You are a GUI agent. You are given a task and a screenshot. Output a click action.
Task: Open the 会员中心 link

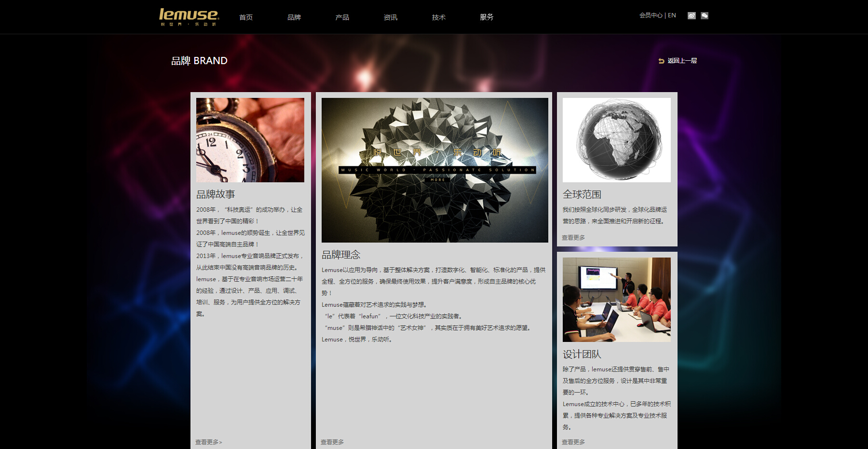pos(651,15)
